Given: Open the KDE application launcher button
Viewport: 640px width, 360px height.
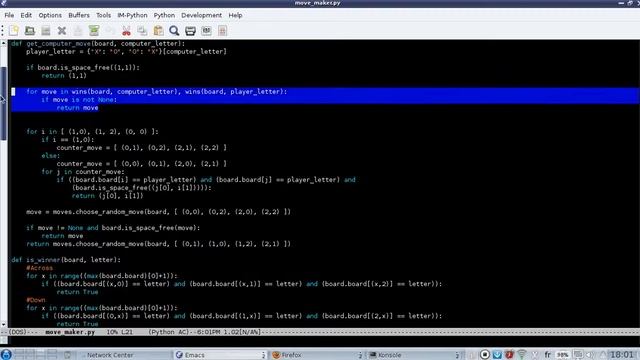Looking at the screenshot, I should click(x=6, y=354).
